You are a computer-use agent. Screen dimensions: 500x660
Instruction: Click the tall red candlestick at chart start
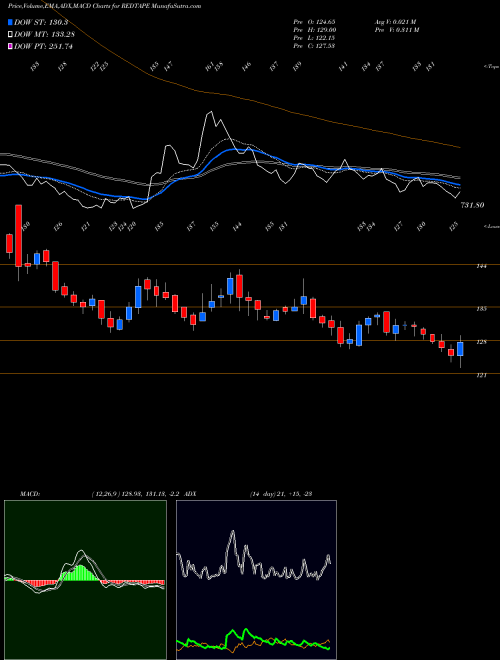tap(19, 236)
